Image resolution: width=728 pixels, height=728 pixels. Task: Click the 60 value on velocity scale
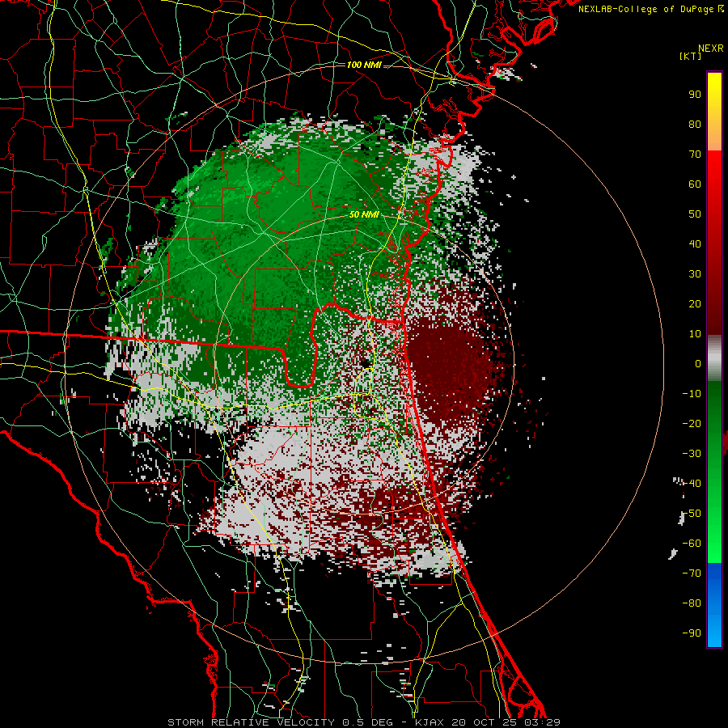pos(695,184)
